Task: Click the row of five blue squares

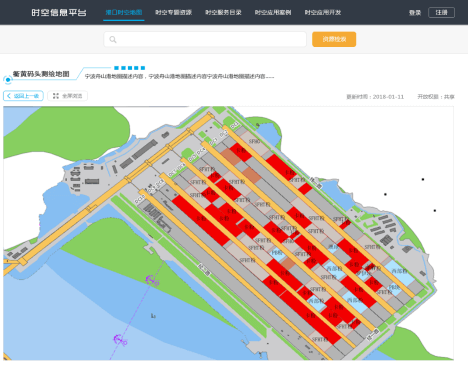Action: click(x=129, y=68)
